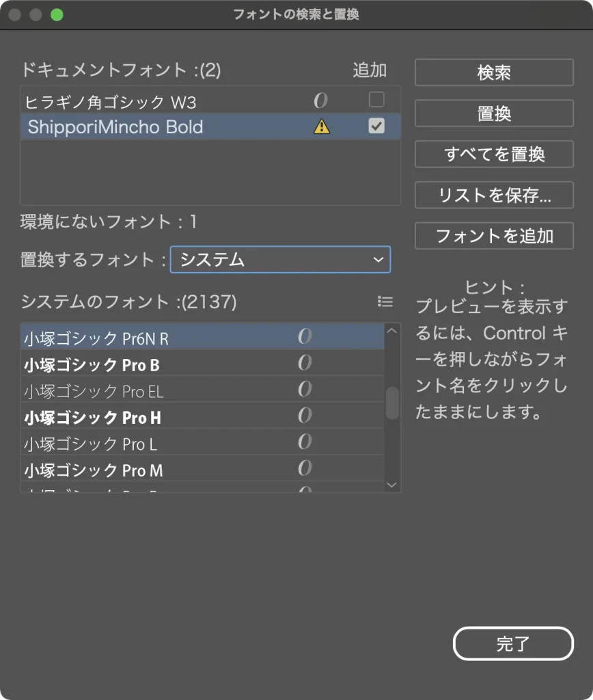The width and height of the screenshot is (593, 700).
Task: Select ShipporiMincho Bold in the document fonts
Action: coord(210,126)
